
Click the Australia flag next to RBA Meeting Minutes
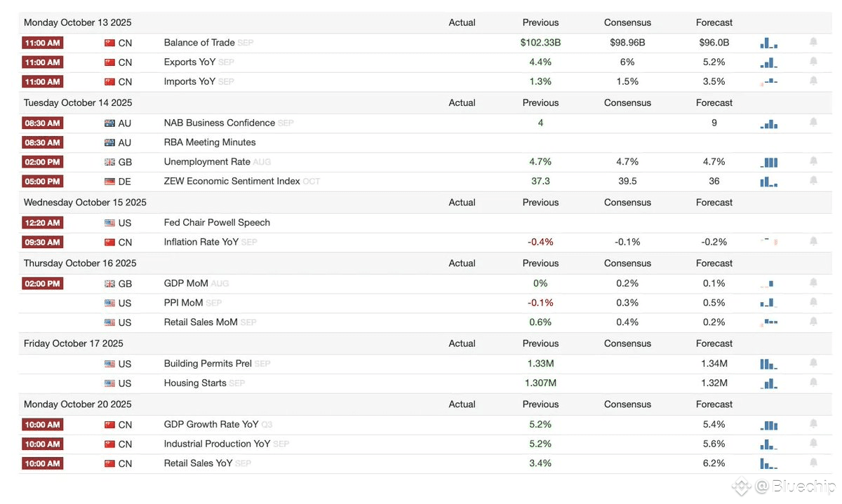(109, 143)
